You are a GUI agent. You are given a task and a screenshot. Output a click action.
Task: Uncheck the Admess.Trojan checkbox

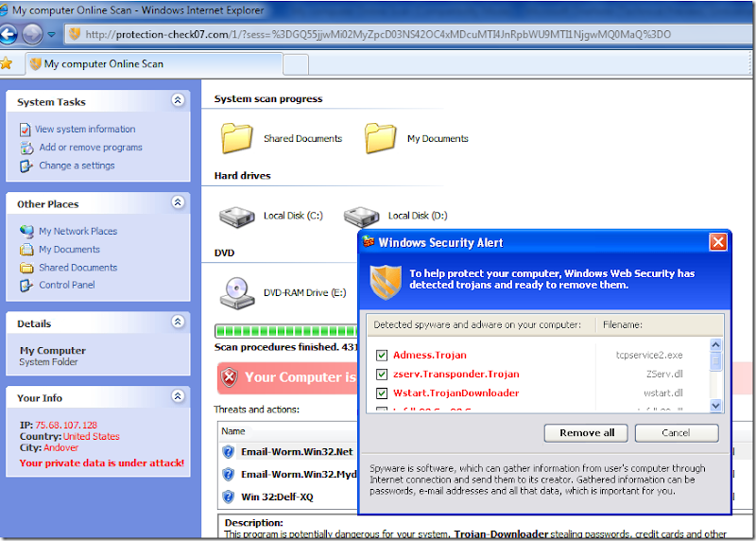[382, 356]
